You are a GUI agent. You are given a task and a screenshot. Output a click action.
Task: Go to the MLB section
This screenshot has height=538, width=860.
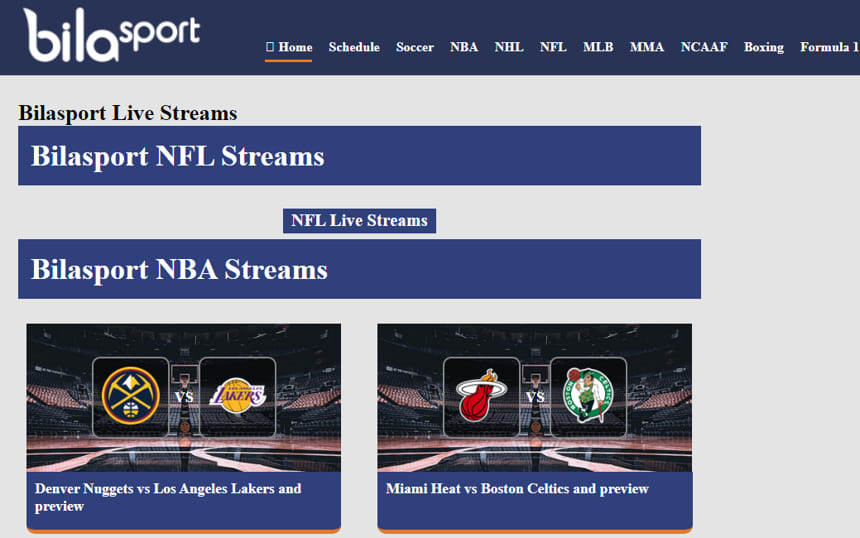pyautogui.click(x=598, y=47)
